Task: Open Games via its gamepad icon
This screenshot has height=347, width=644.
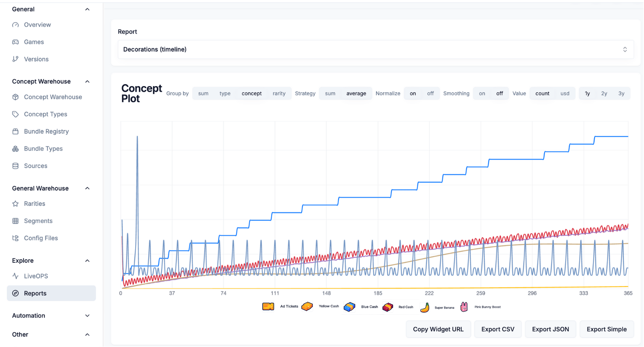Action: click(15, 42)
